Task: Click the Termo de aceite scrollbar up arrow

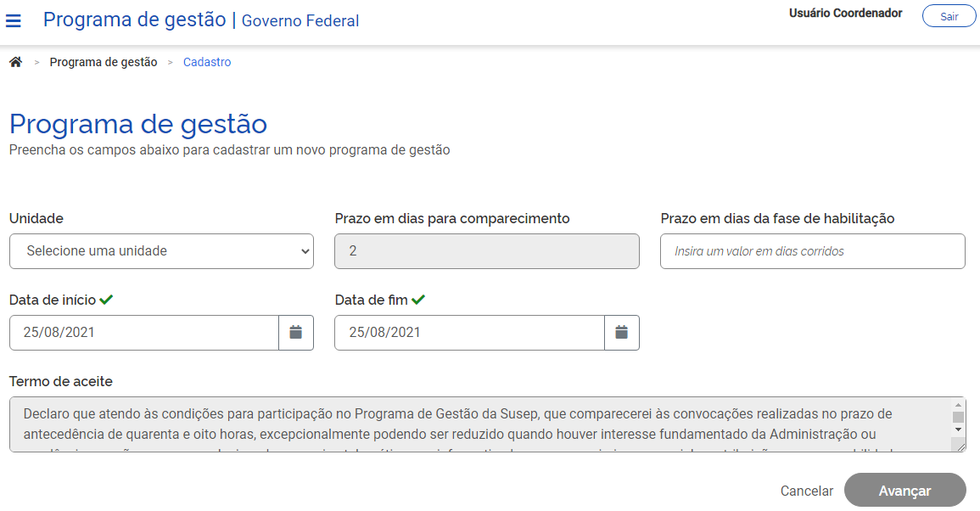Action: coord(958,405)
